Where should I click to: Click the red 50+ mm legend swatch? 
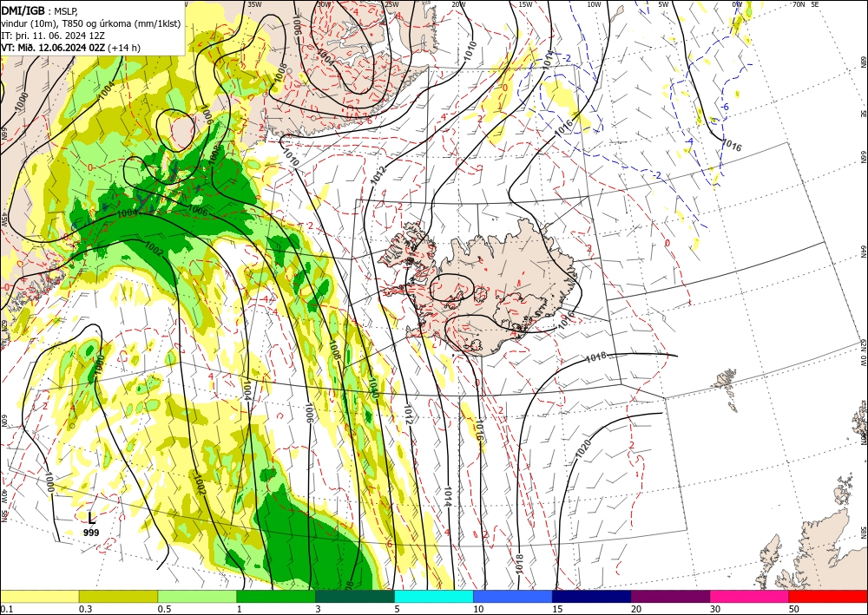click(828, 596)
